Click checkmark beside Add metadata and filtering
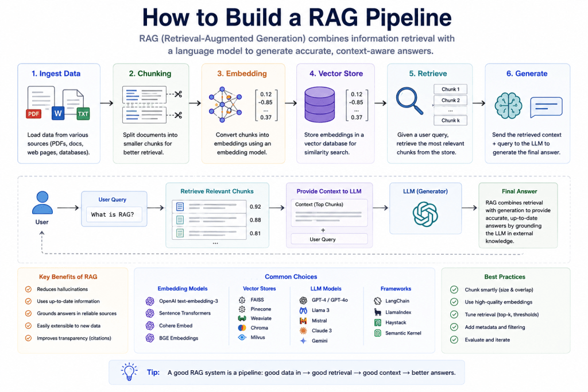 click(x=454, y=327)
